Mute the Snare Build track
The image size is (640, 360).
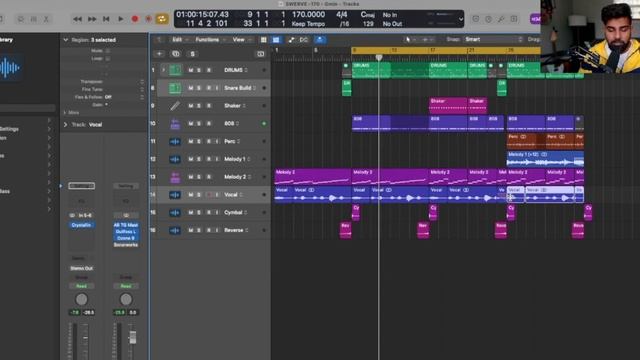191,88
